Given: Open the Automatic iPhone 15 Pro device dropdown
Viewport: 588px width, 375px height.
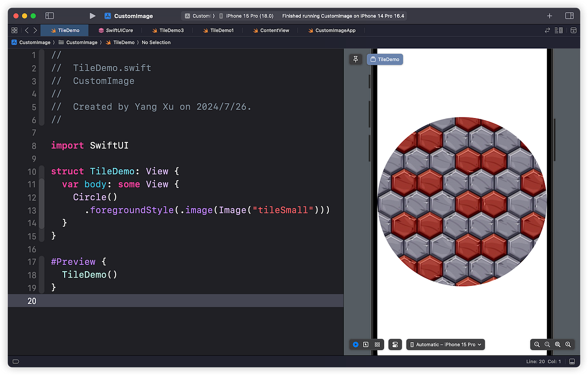Looking at the screenshot, I should (x=445, y=344).
